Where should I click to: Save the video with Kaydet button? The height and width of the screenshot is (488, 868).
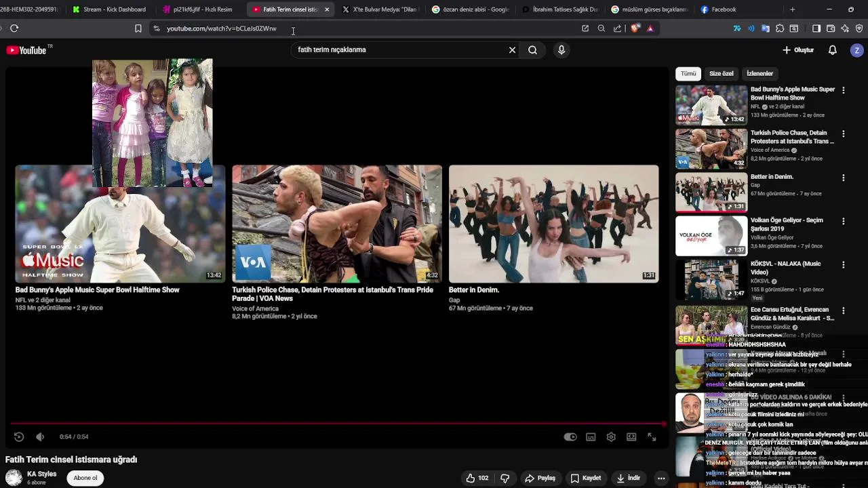[586, 478]
